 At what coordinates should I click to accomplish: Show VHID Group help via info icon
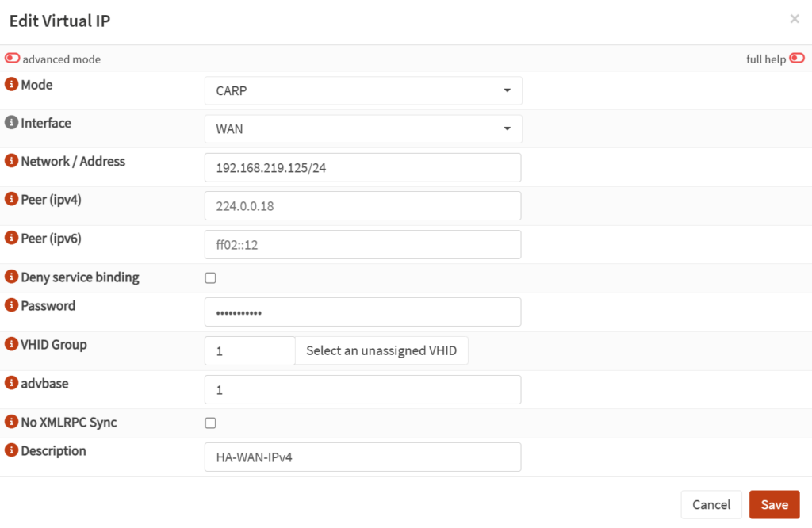coord(12,345)
